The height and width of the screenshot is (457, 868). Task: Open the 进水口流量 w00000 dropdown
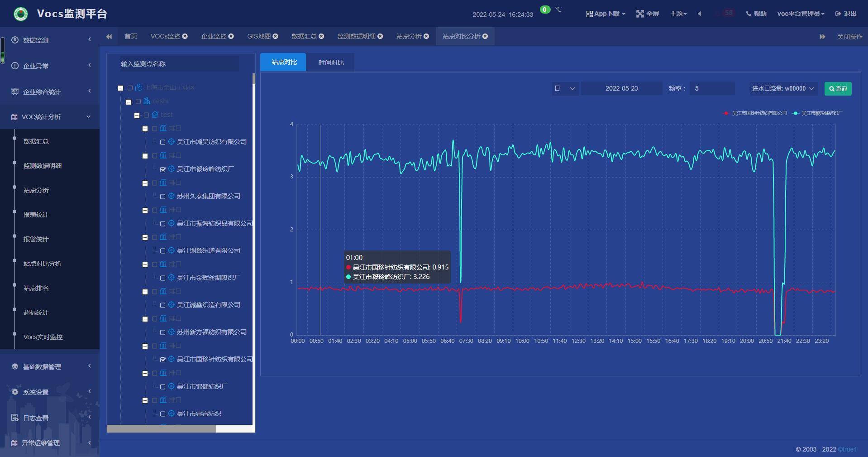pos(783,89)
